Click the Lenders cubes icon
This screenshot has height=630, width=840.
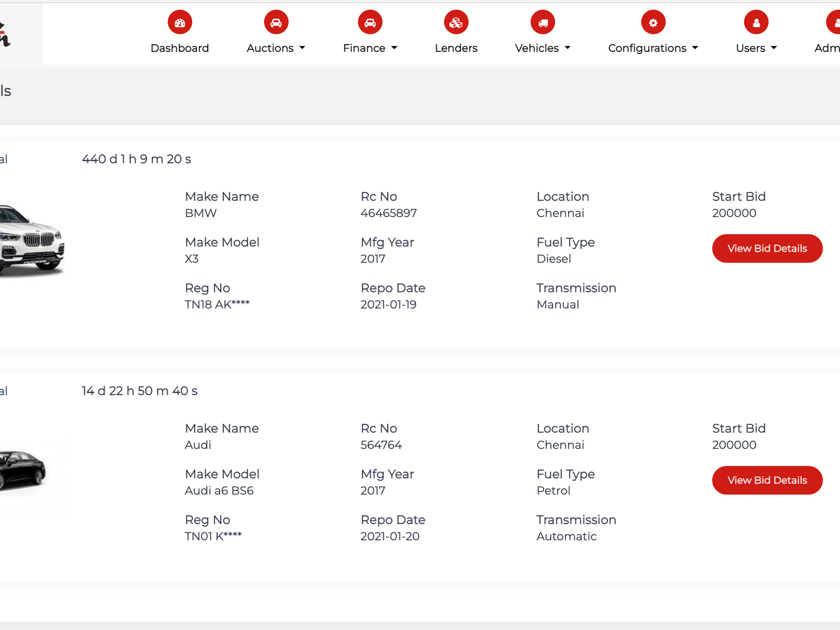[x=456, y=23]
